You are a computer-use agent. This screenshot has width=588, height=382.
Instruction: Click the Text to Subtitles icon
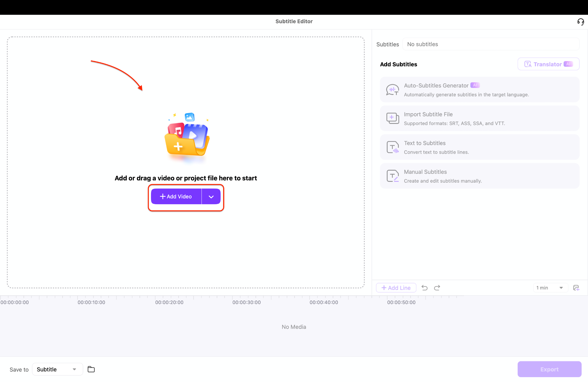coord(392,147)
